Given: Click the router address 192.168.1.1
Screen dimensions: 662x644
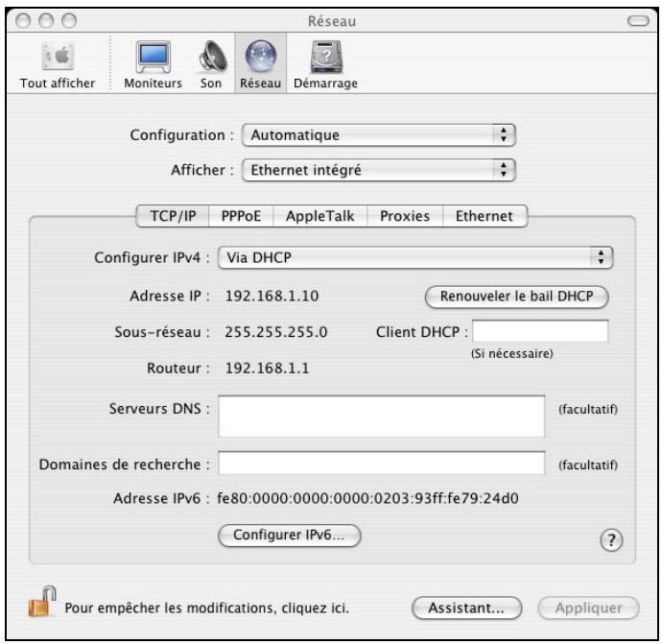Looking at the screenshot, I should tap(267, 369).
